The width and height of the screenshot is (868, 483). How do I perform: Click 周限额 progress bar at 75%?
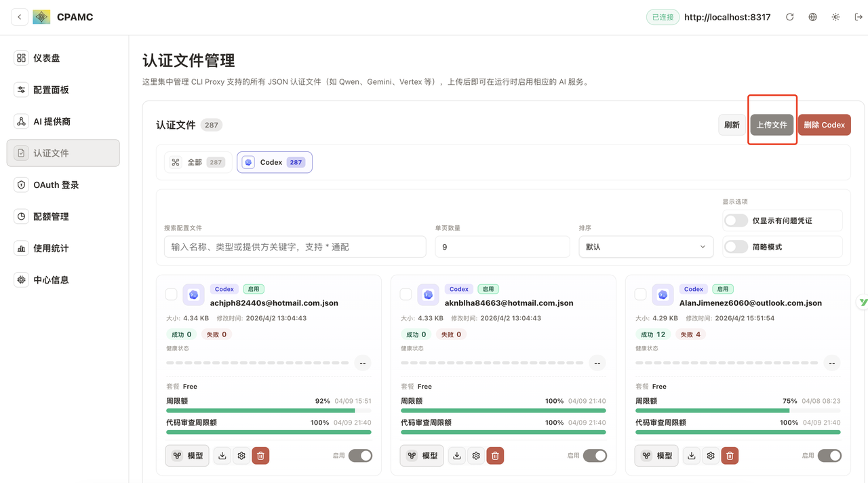(x=738, y=410)
